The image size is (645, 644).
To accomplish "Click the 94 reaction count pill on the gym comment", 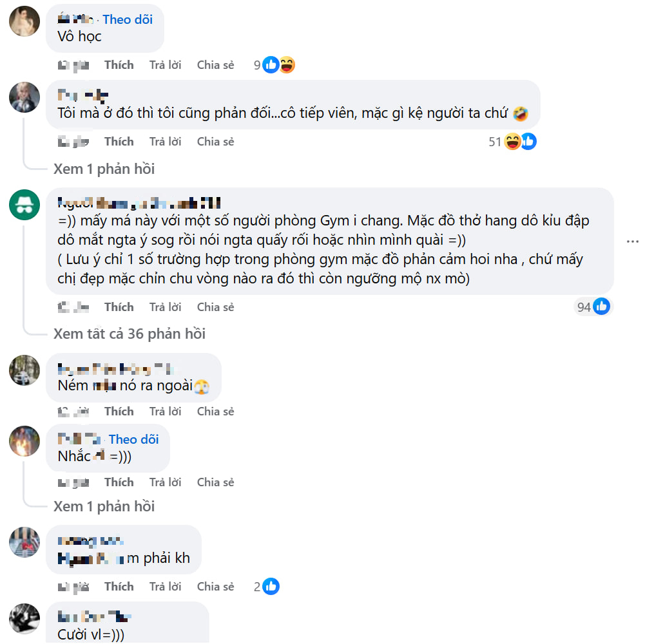I will (x=592, y=307).
